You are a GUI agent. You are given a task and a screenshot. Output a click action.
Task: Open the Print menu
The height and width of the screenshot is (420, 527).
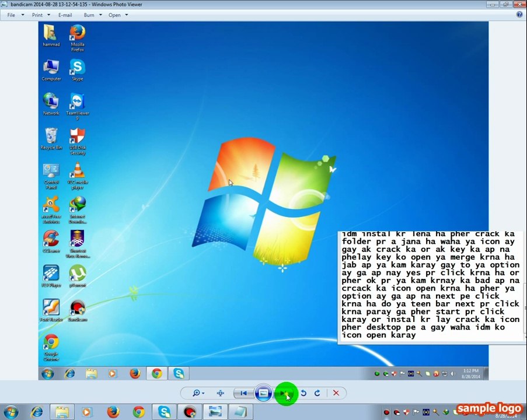pos(37,15)
